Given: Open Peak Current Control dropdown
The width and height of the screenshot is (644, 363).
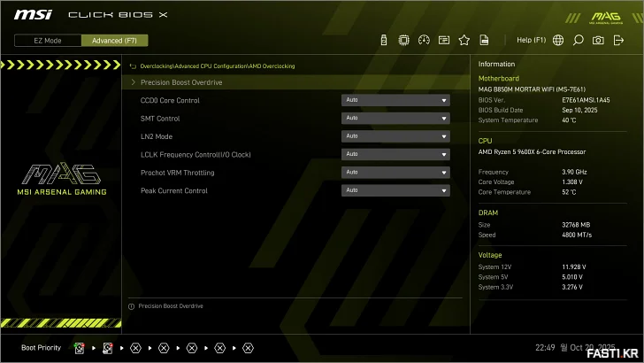Looking at the screenshot, I should coord(395,190).
